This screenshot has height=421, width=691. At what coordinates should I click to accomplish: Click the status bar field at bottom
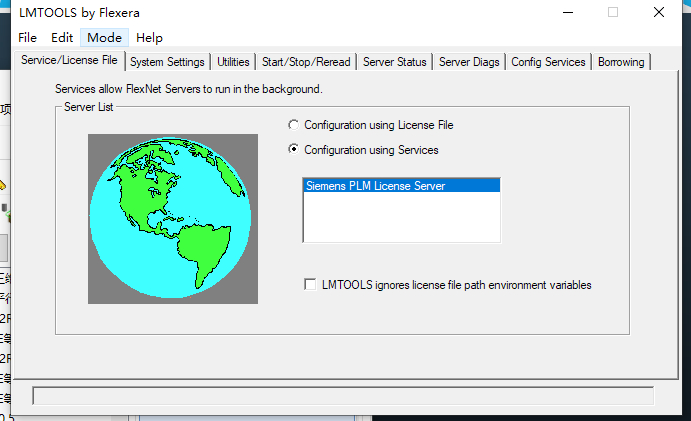(343, 396)
